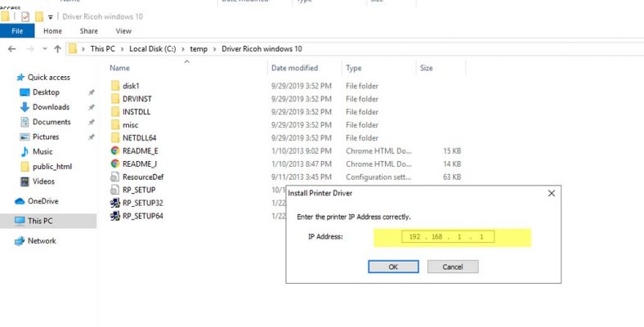Screen dimensions: 644x327
Task: Expand the recent locations dropdown arrow
Action: [44, 49]
